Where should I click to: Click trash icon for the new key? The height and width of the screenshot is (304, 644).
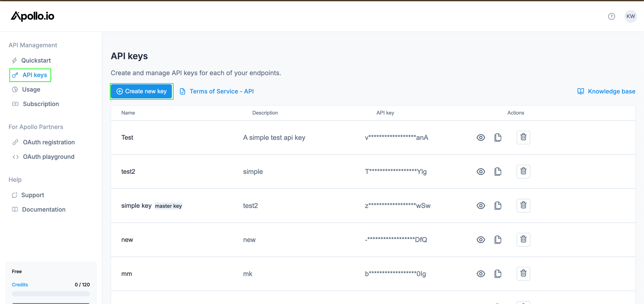[523, 239]
